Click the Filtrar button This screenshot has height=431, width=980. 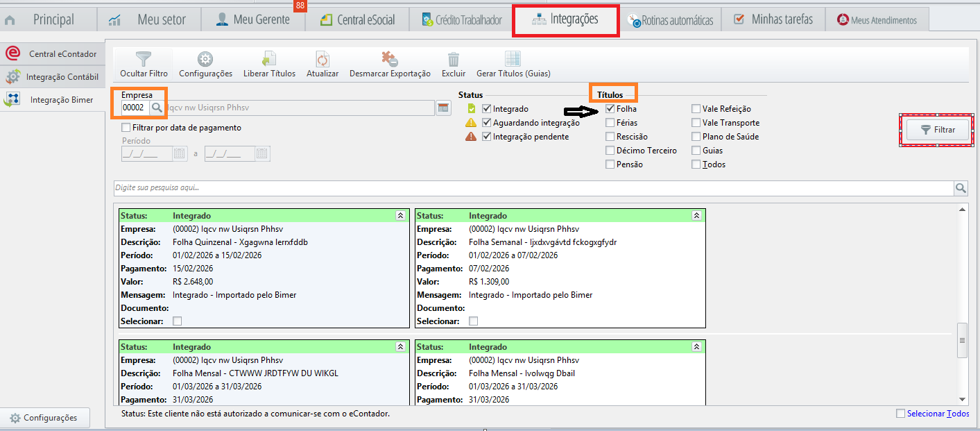click(937, 130)
